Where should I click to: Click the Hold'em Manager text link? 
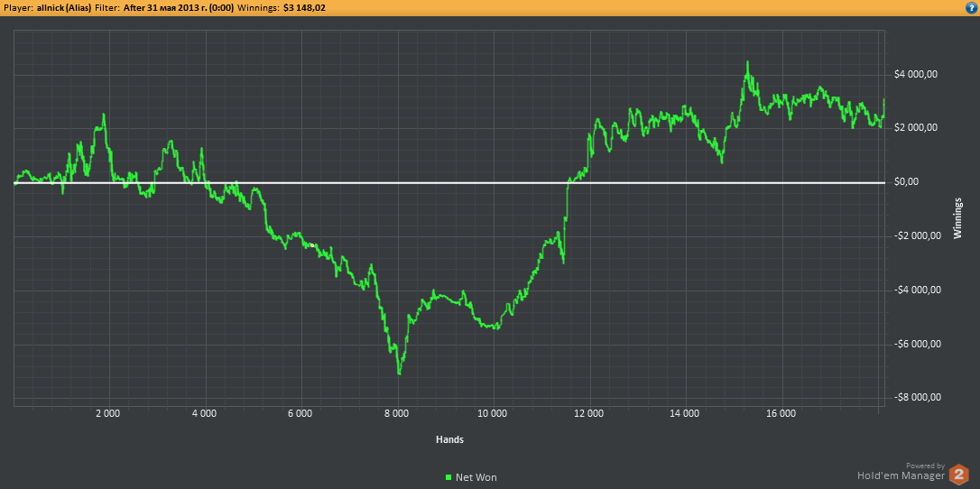[901, 475]
